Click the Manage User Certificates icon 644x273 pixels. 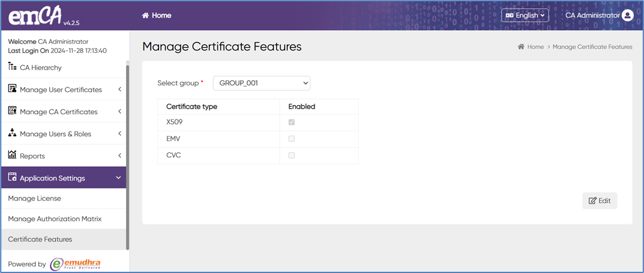(x=12, y=89)
